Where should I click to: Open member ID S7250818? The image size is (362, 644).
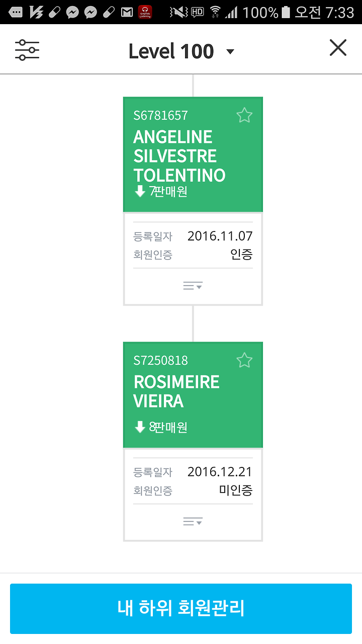160,360
